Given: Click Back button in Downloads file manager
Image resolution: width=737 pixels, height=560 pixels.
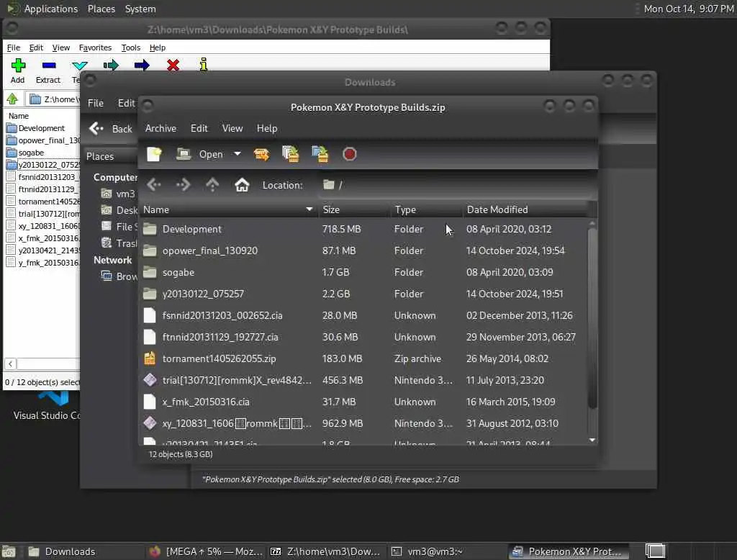Looking at the screenshot, I should [112, 129].
